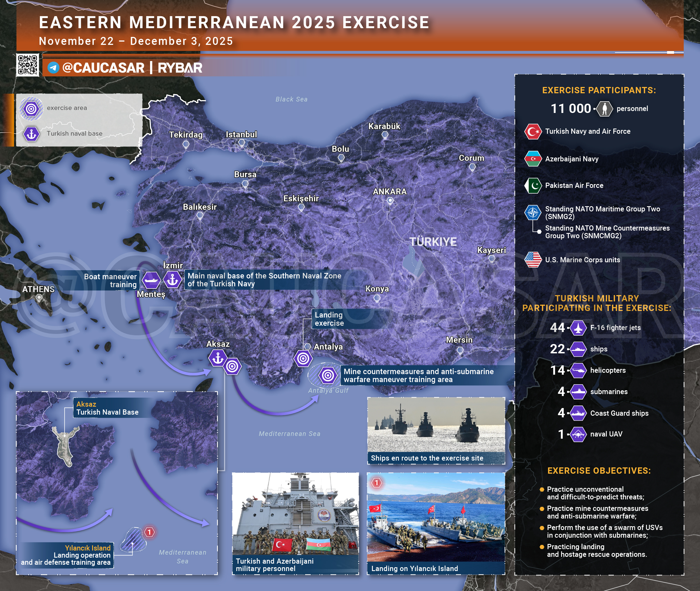Viewport: 700px width, 591px height.
Task: Click the personnel soldier icon
Action: (x=605, y=109)
